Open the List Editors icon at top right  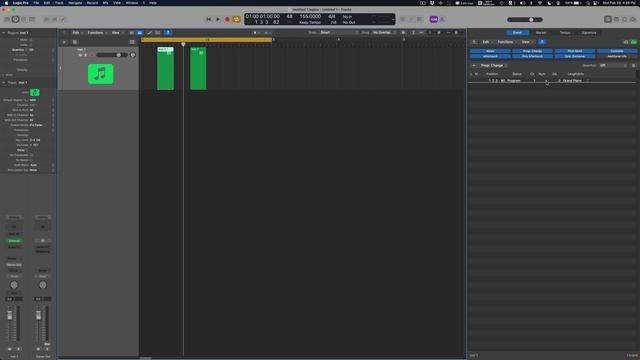(x=608, y=19)
